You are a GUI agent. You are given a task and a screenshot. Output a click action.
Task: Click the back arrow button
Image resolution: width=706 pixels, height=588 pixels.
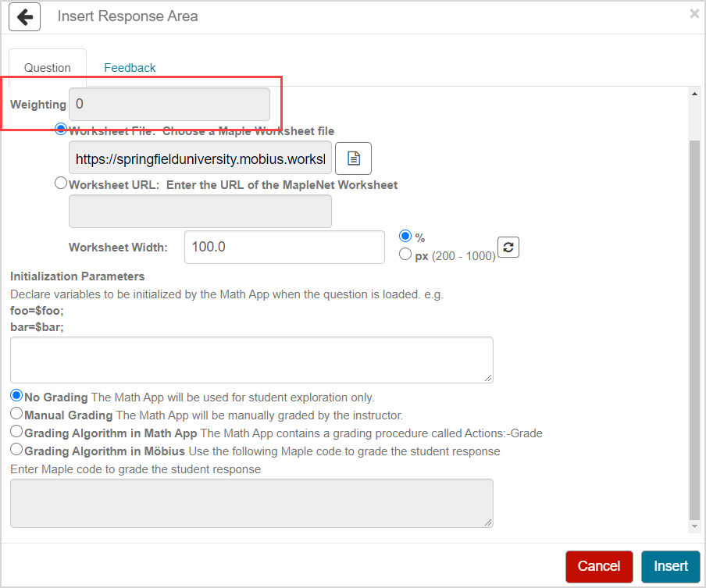point(24,16)
